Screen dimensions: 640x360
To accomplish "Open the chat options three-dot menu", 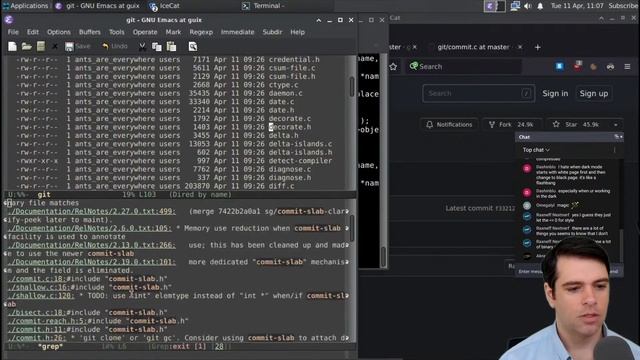I will pyautogui.click(x=614, y=150).
